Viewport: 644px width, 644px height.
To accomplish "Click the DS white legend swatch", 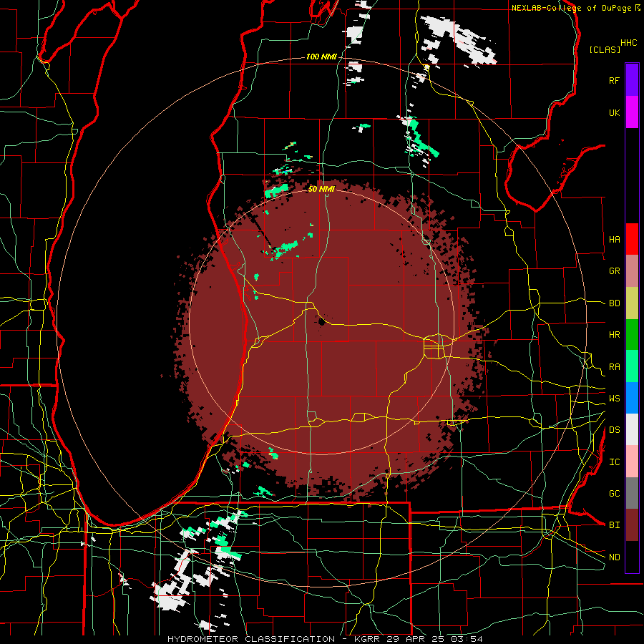I will click(632, 429).
